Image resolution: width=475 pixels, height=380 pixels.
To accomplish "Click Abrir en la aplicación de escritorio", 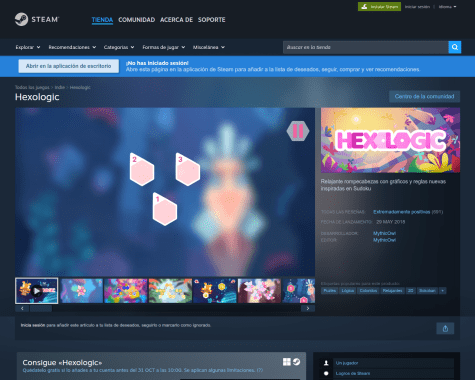I will tap(69, 66).
